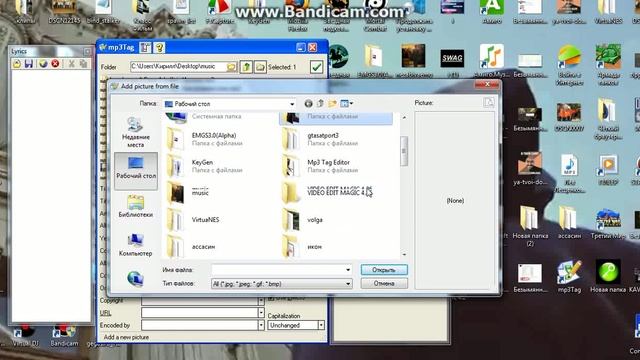This screenshot has width=640, height=360.
Task: Open the view menu icon in file dialog toolbar
Action: click(347, 104)
